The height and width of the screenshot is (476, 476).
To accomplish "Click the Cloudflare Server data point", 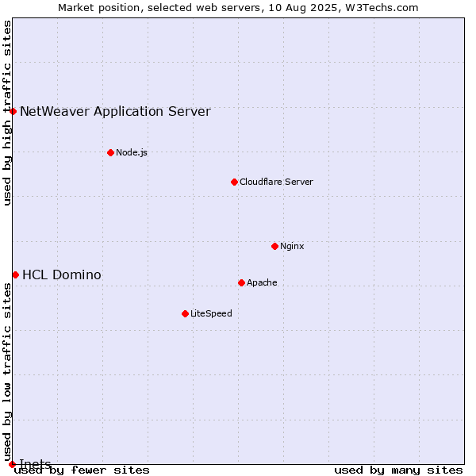I will coord(234,182).
